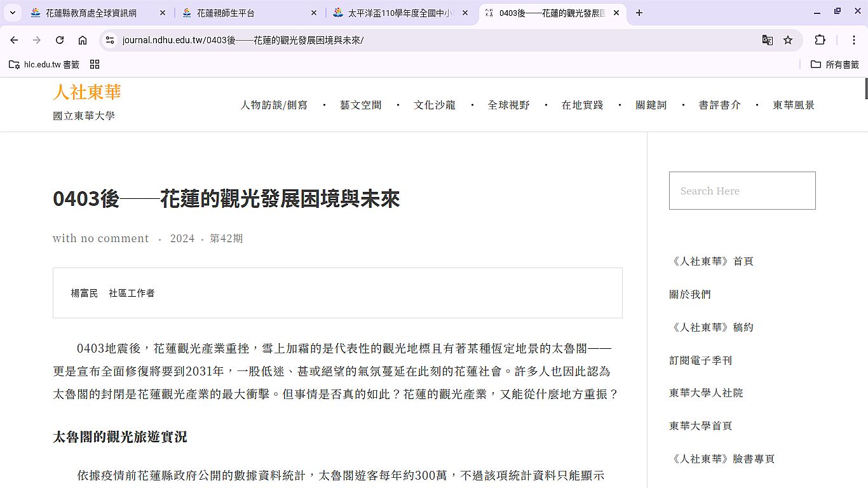Open the hlc.edu.tw 書籤 bookmark folder

click(x=44, y=64)
